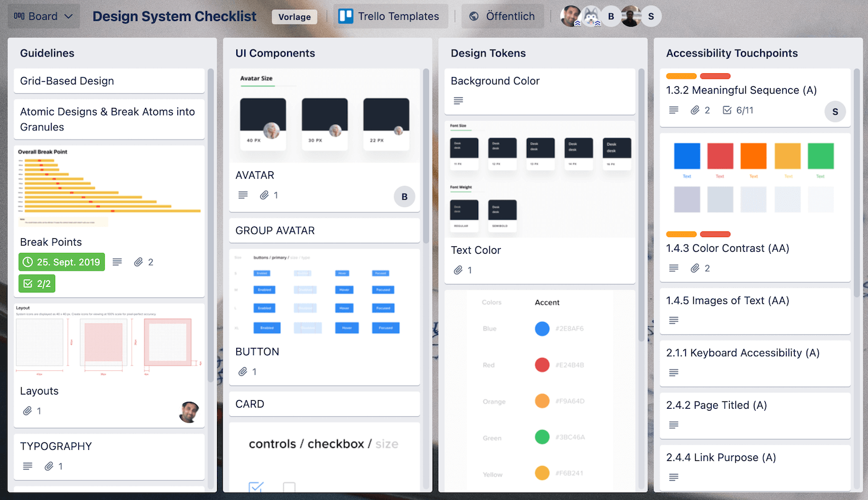Click the paperclip icon on the Break Points card
This screenshot has width=868, height=500.
pyautogui.click(x=139, y=262)
